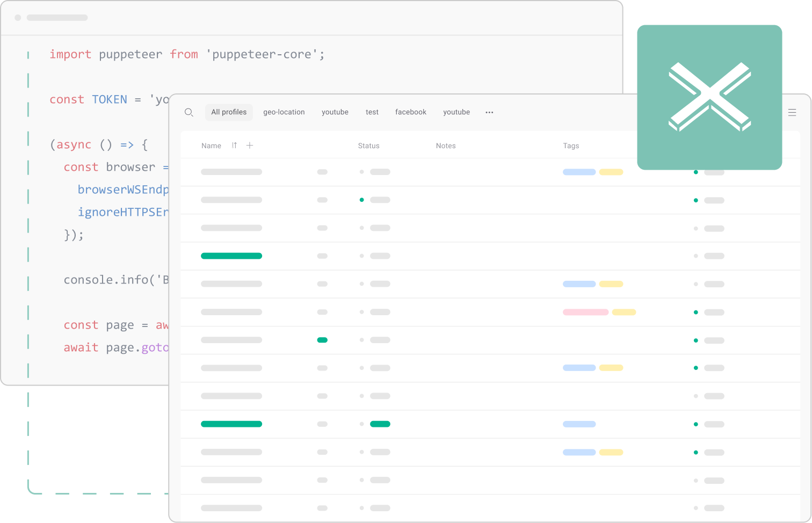812x523 pixels.
Task: Click the 'const TOKEN' line in code window
Action: (x=109, y=99)
